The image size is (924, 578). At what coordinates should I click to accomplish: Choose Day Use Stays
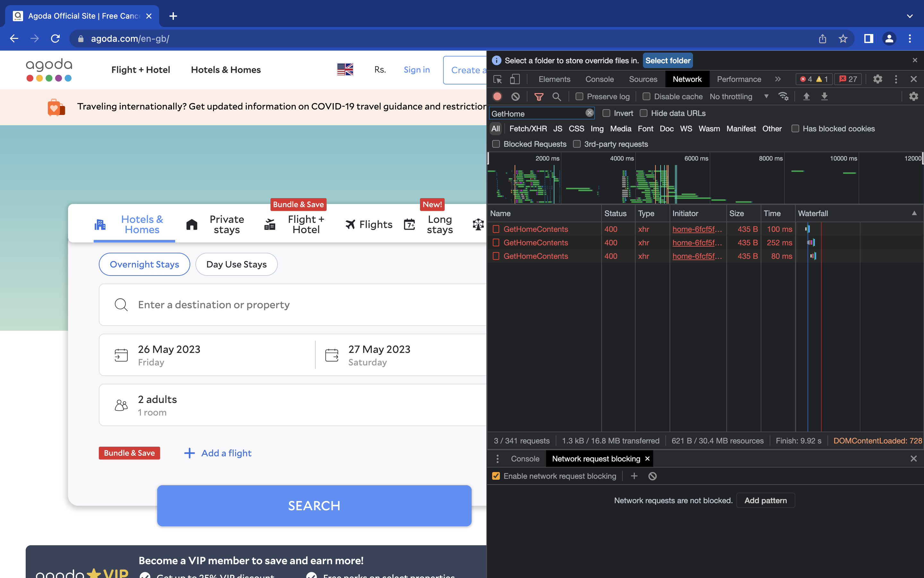(x=236, y=264)
